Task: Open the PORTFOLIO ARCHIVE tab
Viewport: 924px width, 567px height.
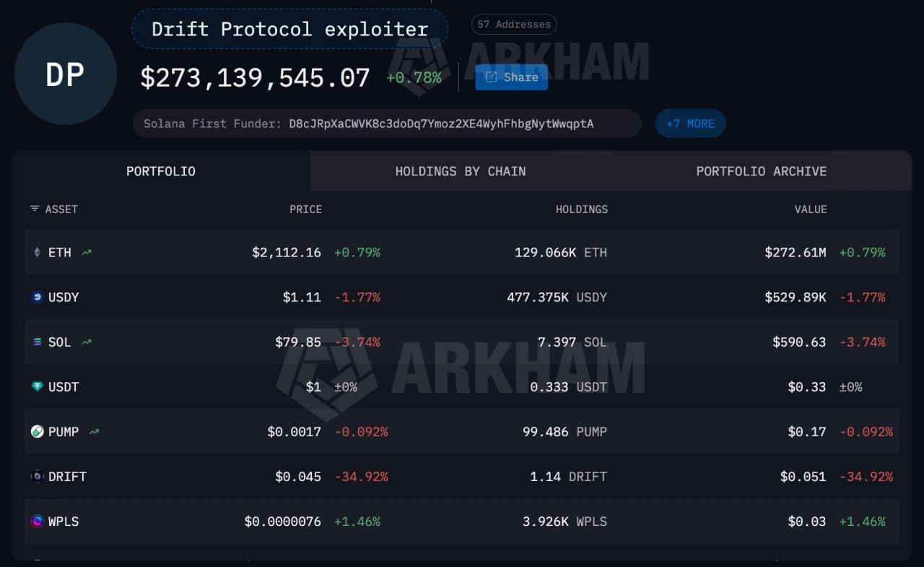Action: pyautogui.click(x=761, y=171)
